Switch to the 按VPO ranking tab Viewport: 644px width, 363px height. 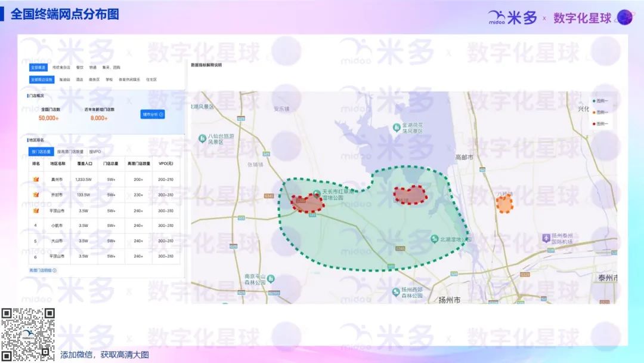pos(95,152)
